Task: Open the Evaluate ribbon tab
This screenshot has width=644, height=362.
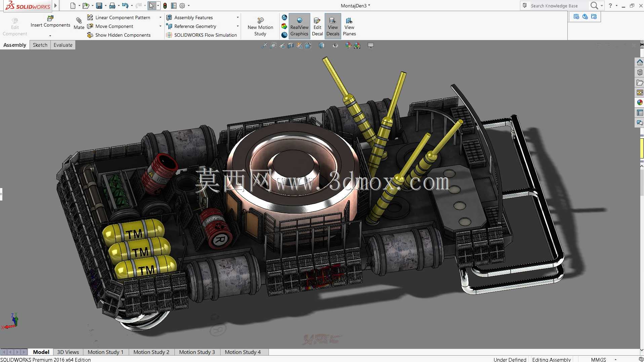Action: [x=63, y=45]
